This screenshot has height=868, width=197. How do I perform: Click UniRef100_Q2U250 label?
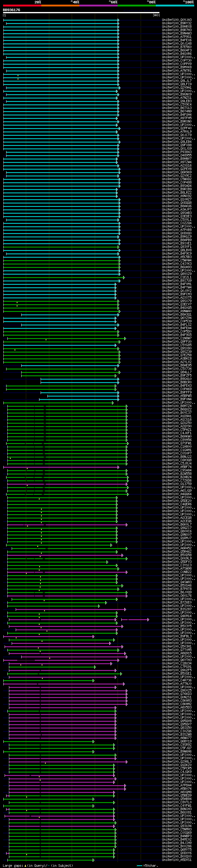click(177, 423)
